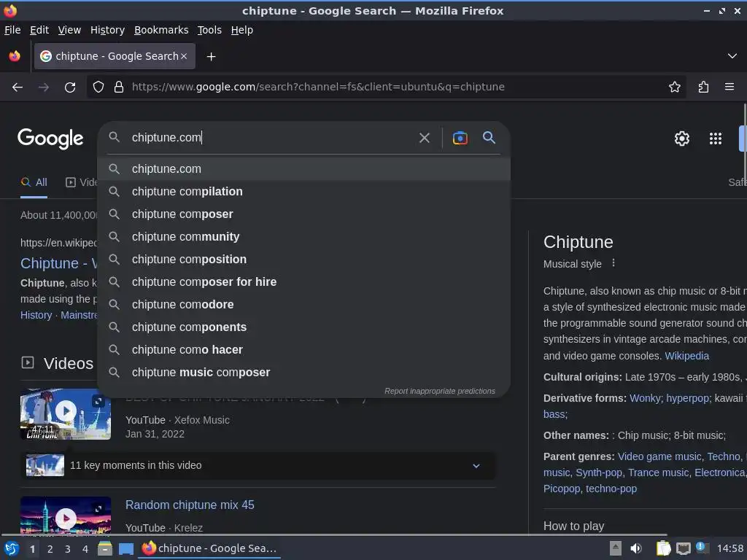Viewport: 747px width, 560px height.
Task: Pick the 'chiptune composer' suggestion row
Action: point(304,214)
